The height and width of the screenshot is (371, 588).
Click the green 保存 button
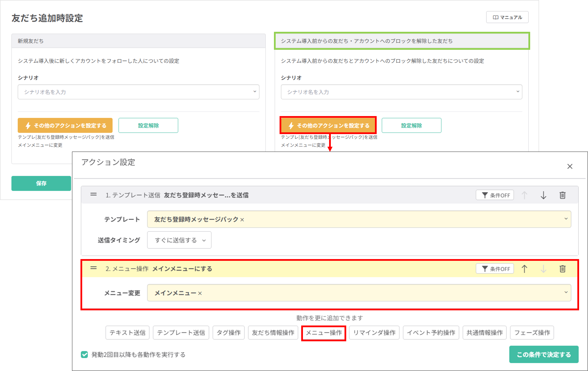coord(41,183)
